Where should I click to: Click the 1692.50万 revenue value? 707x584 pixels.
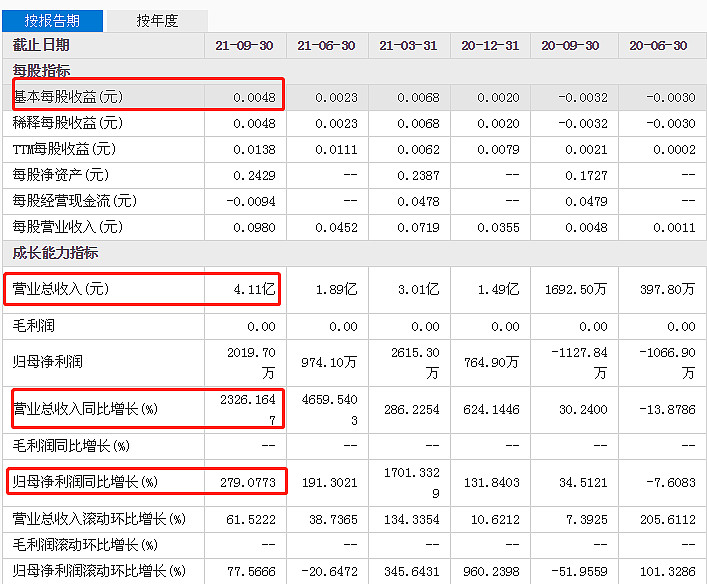tap(576, 289)
